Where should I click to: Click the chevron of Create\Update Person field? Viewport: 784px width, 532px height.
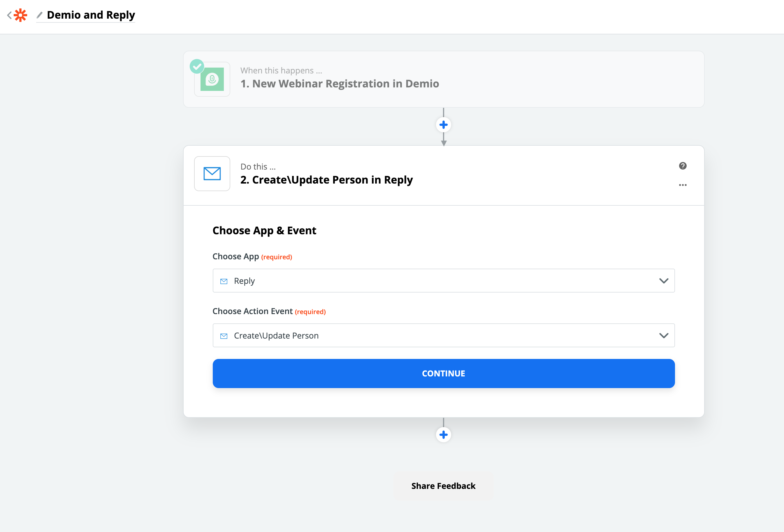coord(664,335)
